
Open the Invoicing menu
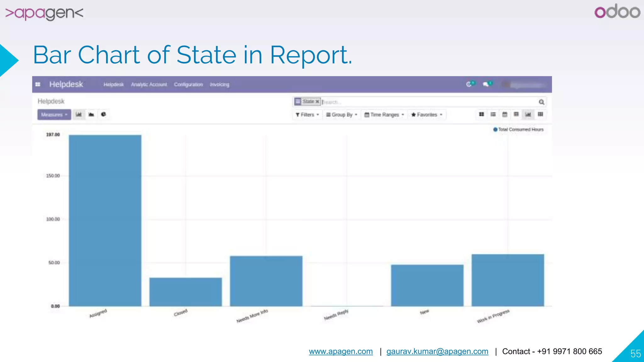pos(219,85)
